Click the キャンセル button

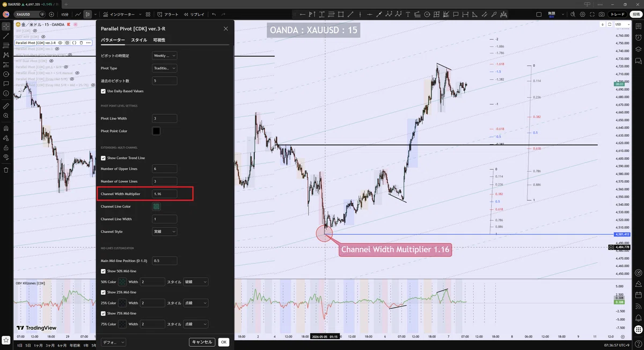pos(202,342)
